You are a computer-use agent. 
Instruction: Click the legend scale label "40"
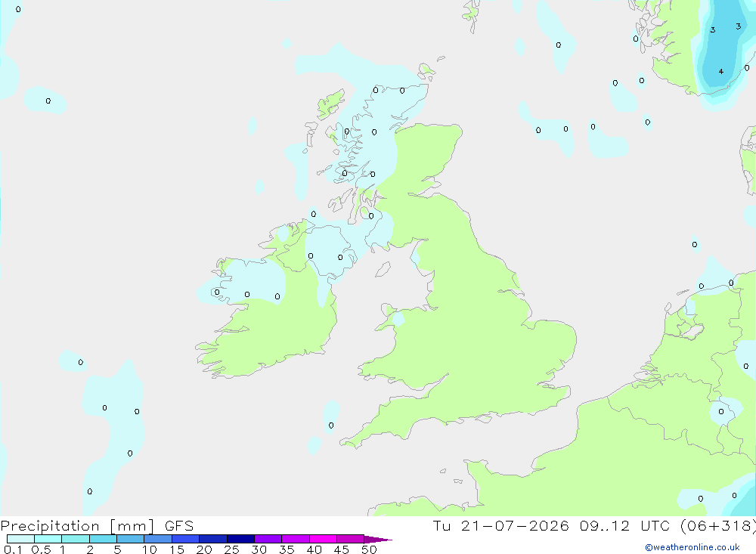[x=314, y=549]
